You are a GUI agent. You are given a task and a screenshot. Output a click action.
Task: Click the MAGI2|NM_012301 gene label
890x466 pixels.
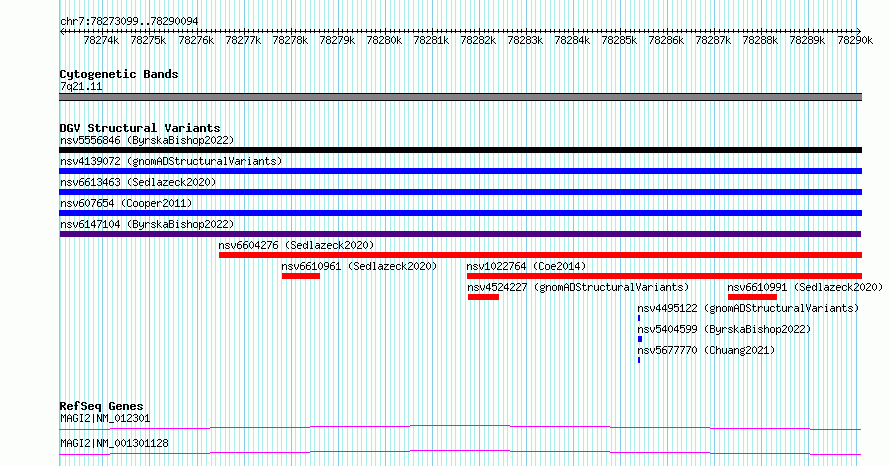click(x=105, y=418)
